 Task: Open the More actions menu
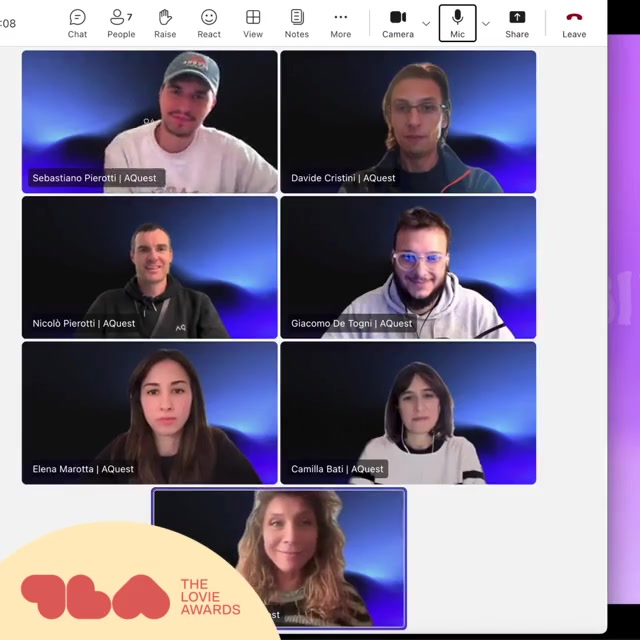point(340,24)
